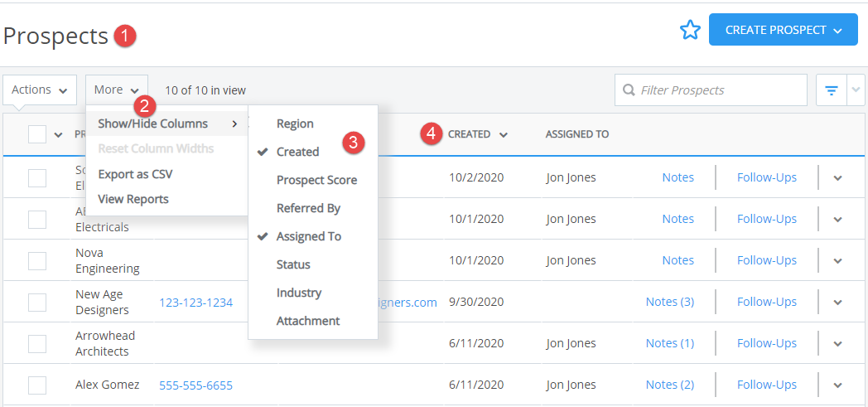The image size is (868, 407).
Task: Open the filter options icon
Action: point(831,90)
